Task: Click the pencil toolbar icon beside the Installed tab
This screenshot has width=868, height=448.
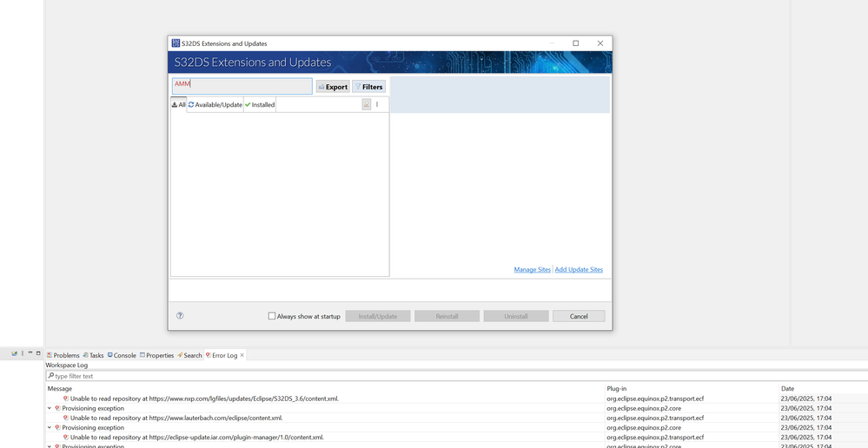Action: tap(367, 104)
